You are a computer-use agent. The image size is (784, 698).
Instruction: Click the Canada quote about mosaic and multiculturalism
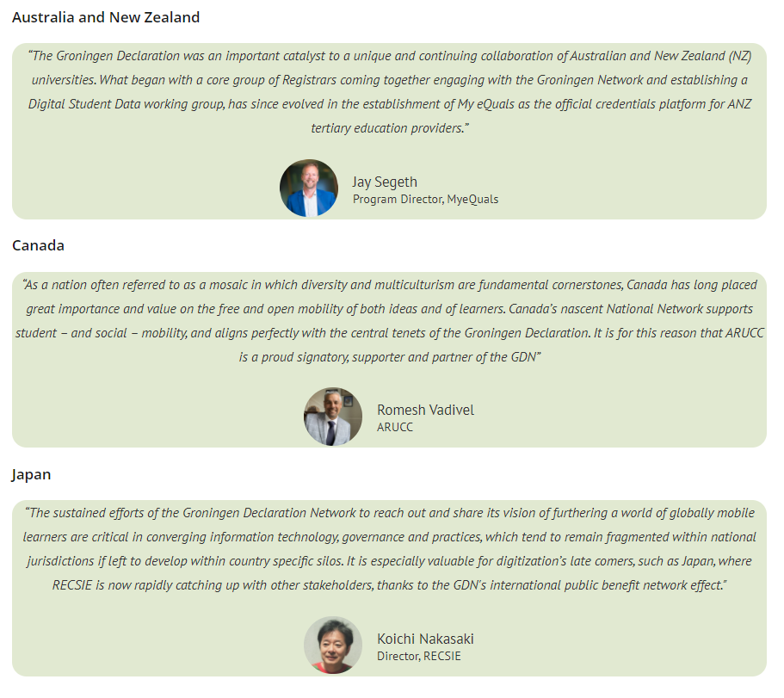(390, 321)
